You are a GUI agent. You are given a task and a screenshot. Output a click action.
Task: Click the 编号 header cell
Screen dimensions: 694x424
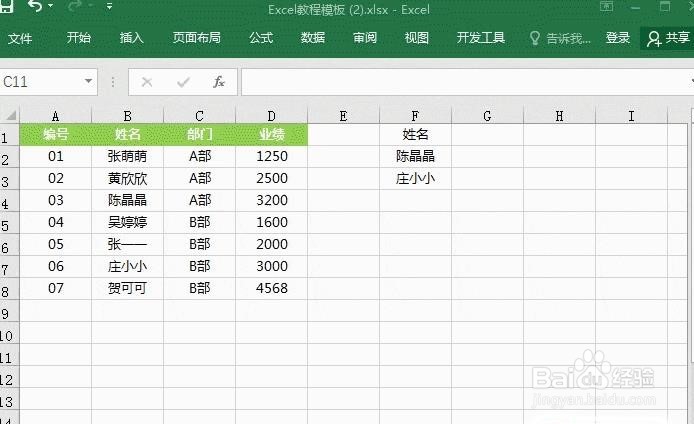click(56, 135)
